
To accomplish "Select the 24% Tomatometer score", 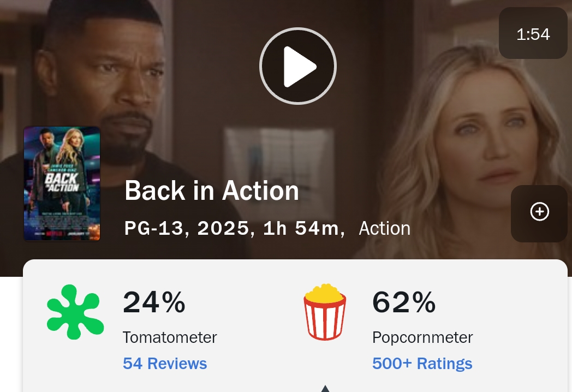I will tap(154, 302).
